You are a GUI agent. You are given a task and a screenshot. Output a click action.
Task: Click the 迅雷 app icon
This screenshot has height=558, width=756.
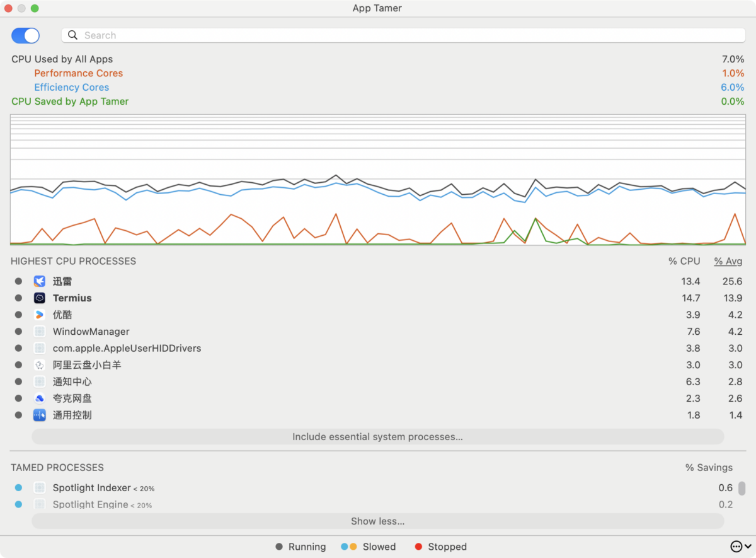39,281
